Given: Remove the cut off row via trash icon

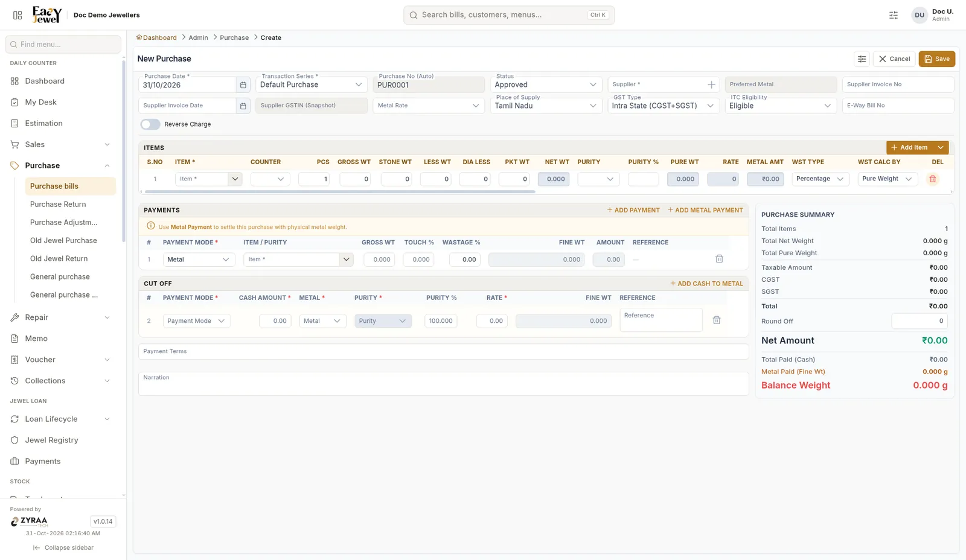Looking at the screenshot, I should pyautogui.click(x=717, y=320).
